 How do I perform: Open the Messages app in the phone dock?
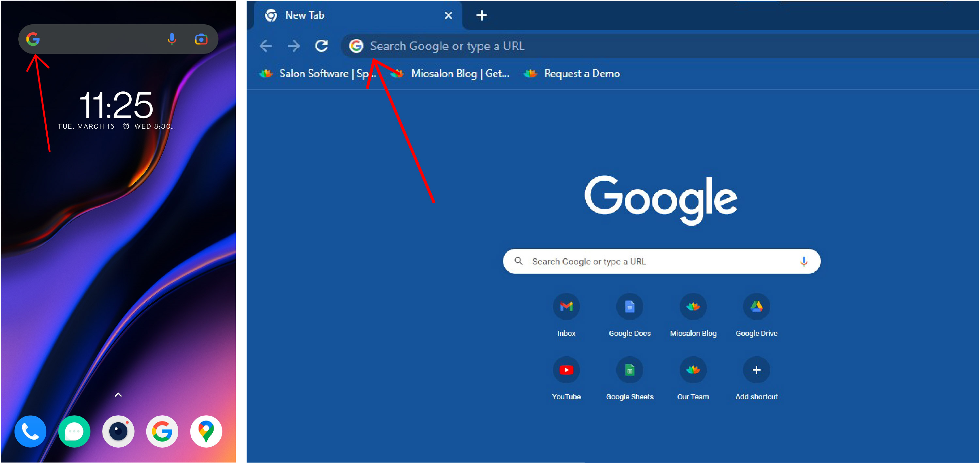point(74,431)
